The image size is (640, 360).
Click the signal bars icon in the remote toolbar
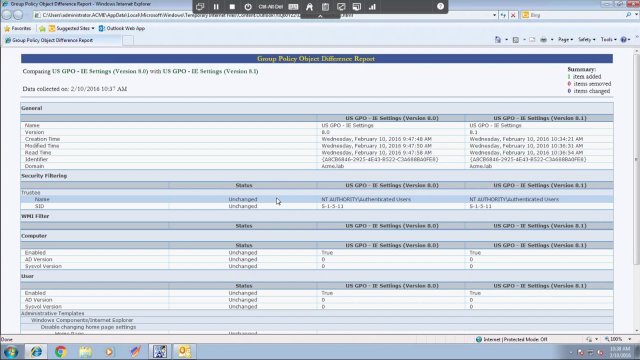[x=372, y=7]
